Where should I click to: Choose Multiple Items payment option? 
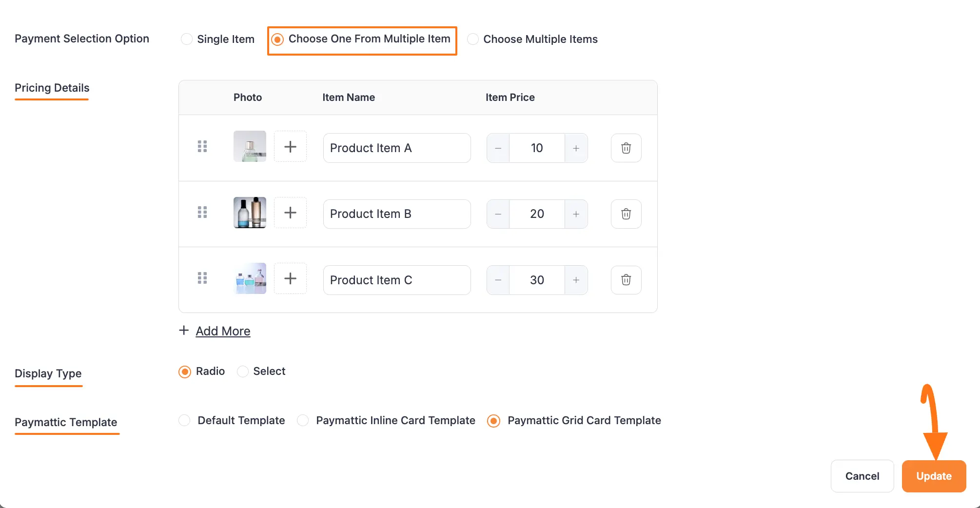pos(472,39)
